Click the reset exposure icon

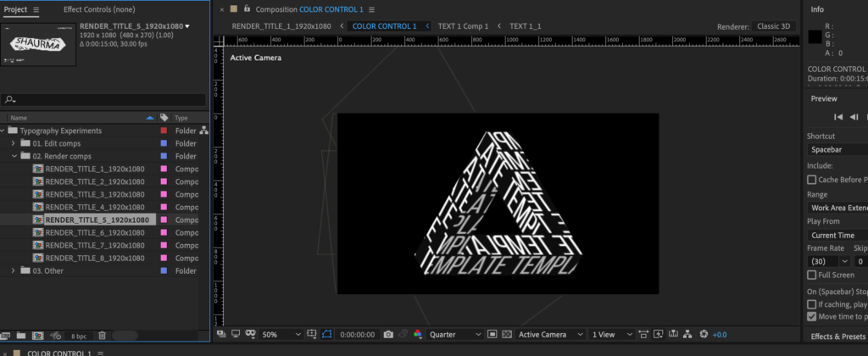tap(704, 335)
